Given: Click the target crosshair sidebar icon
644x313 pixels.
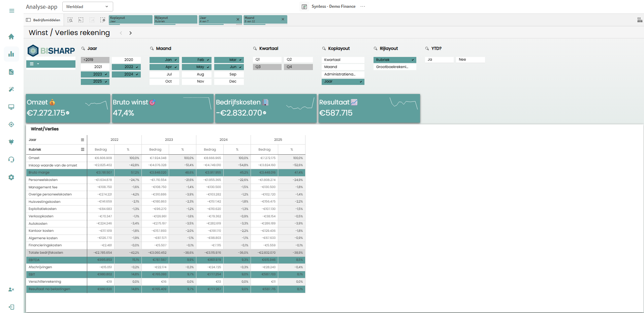Looking at the screenshot, I should point(11,124).
